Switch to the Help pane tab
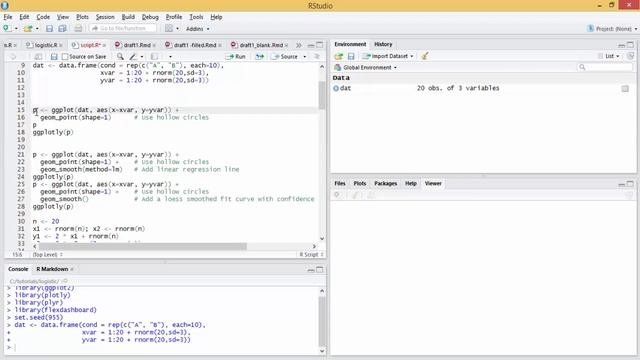Screen dimensions: 640x360 pyautogui.click(x=411, y=183)
